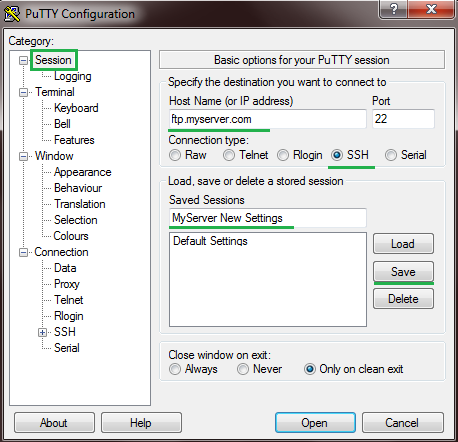Open the SSH category in the tree

tap(65, 332)
